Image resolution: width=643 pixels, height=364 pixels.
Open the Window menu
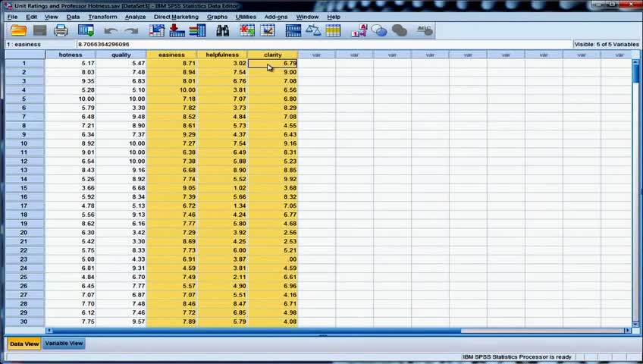pos(307,17)
